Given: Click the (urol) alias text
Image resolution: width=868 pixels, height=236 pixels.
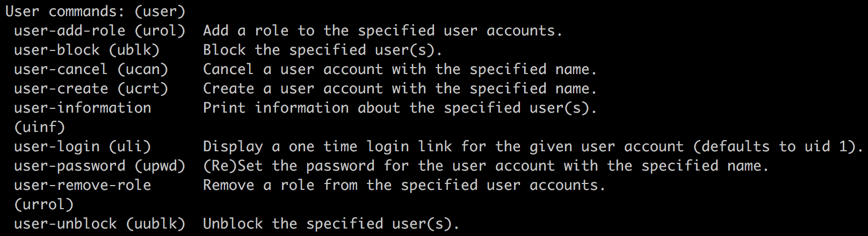Looking at the screenshot, I should tap(160, 31).
